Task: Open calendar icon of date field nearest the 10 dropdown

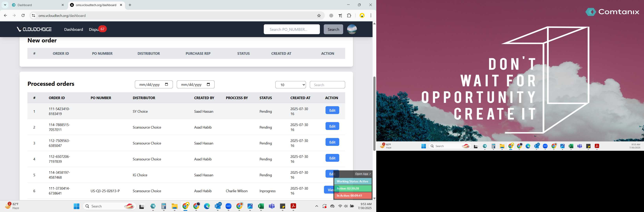Action: coord(208,84)
